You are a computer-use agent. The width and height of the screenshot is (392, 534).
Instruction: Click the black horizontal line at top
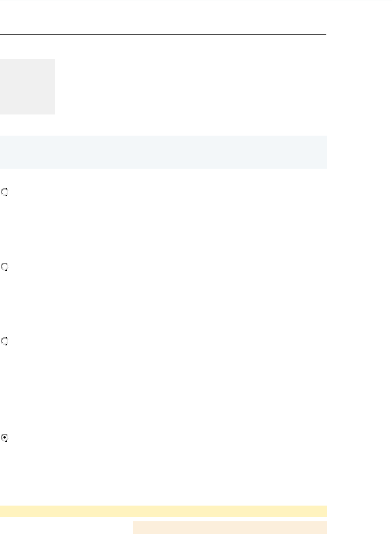pos(163,34)
